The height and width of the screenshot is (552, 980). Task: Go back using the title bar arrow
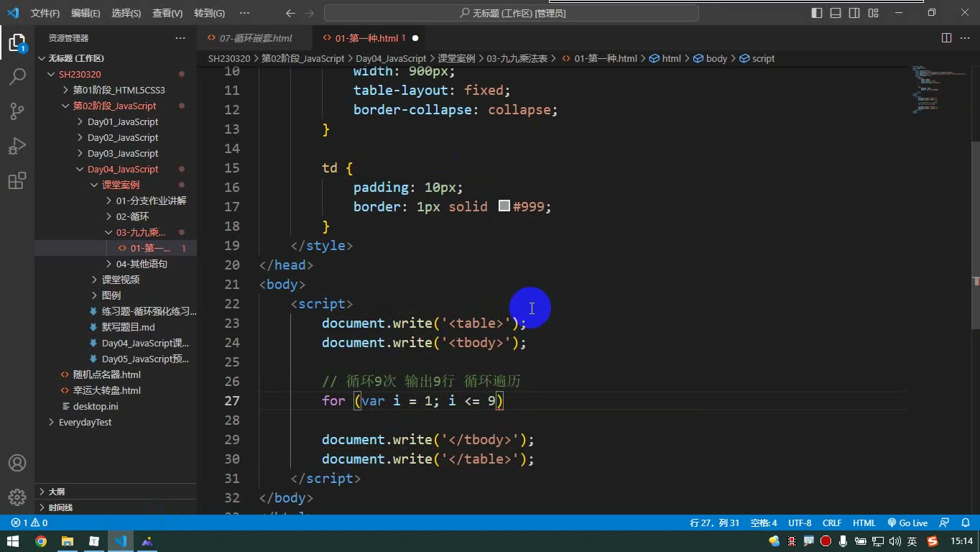pos(290,13)
